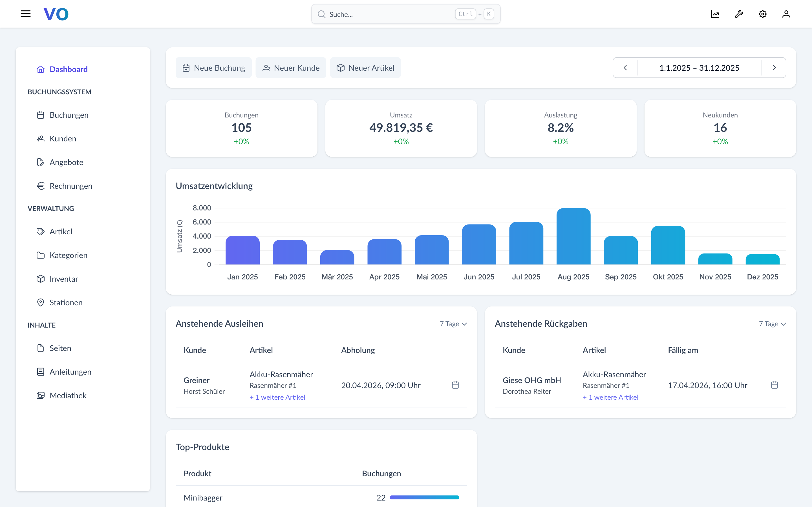The image size is (812, 507).
Task: Open the hamburger navigation menu
Action: click(26, 14)
